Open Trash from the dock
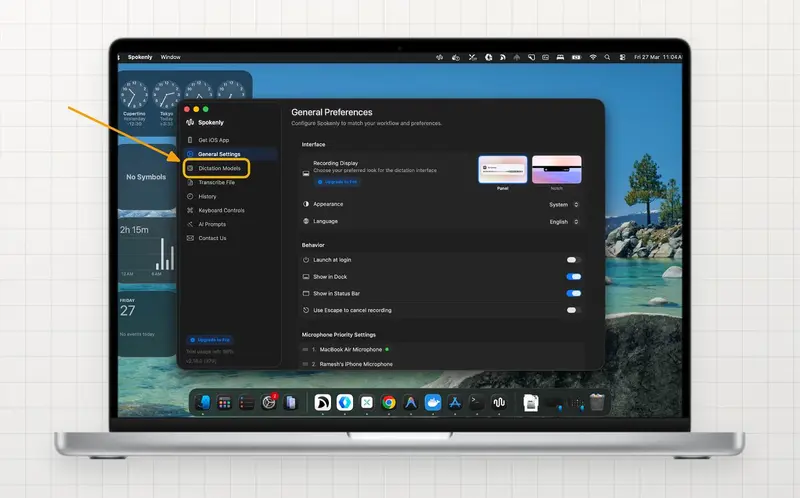Screen dimensions: 800x498 point(597,402)
